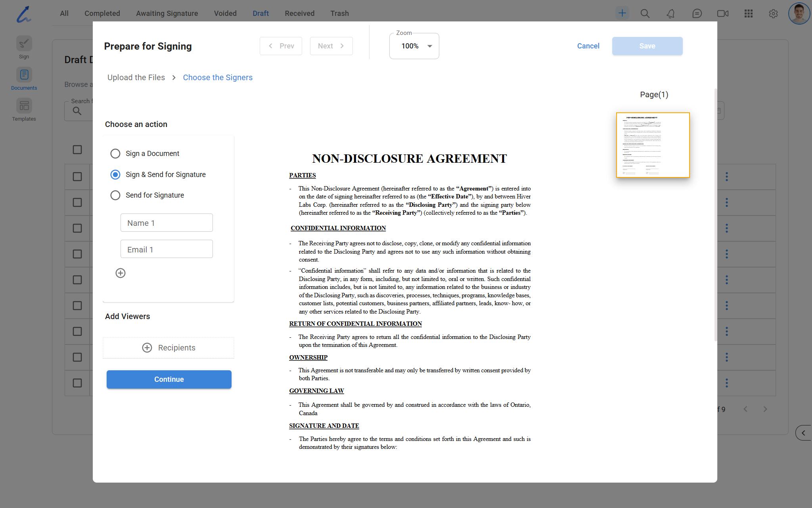
Task: Click the add signer plus icon
Action: click(x=121, y=273)
